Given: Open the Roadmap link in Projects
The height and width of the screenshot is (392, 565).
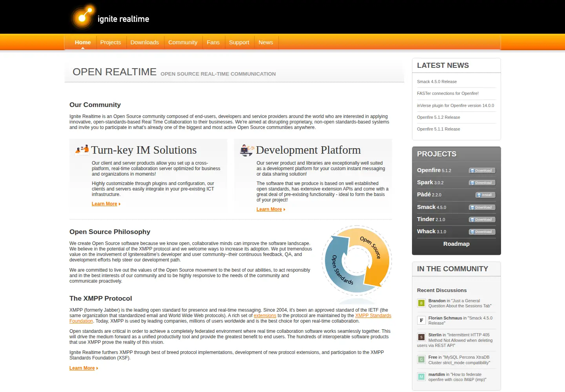Looking at the screenshot, I should click(456, 244).
